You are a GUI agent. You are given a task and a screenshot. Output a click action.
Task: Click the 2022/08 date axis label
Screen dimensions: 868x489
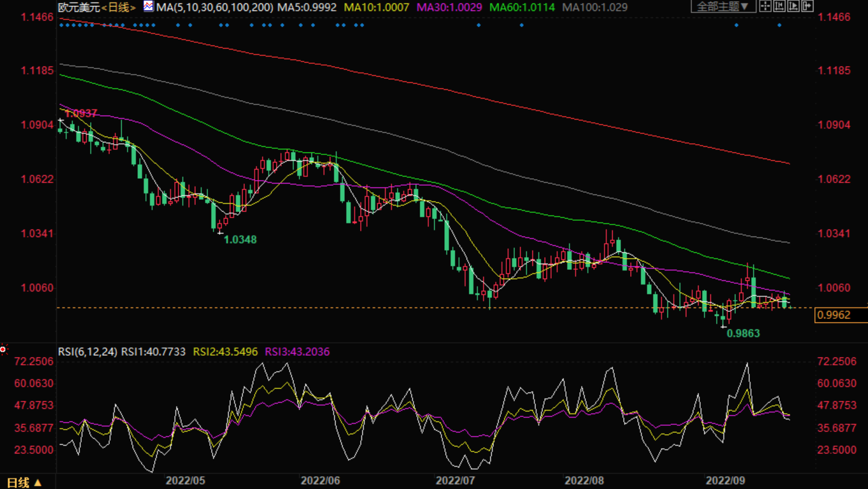pos(584,480)
